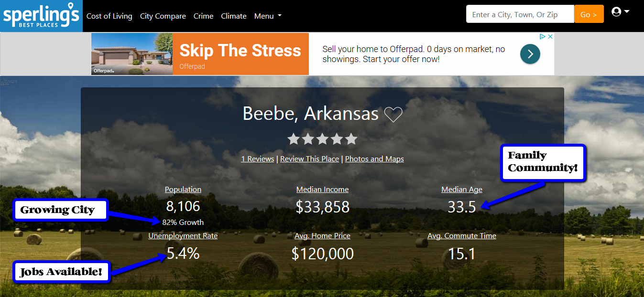This screenshot has width=644, height=297.
Task: Navigate to the Crime section
Action: coord(203,16)
